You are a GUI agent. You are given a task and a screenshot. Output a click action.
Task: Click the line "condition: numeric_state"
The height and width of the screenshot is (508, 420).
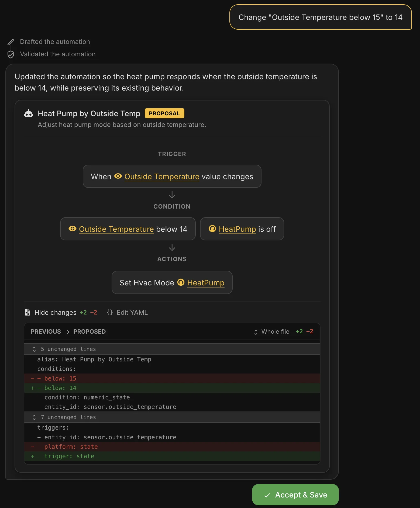tap(172, 397)
